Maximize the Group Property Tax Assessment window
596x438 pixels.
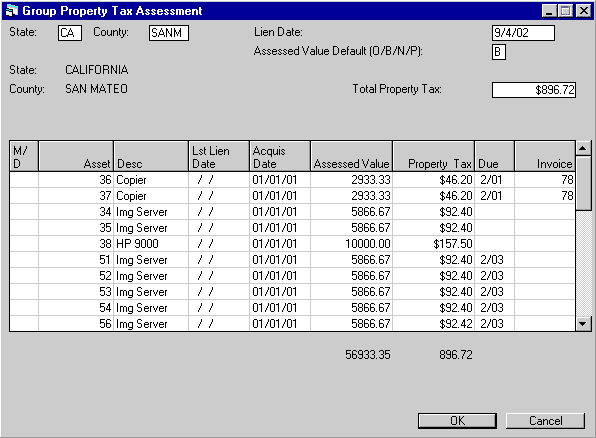pyautogui.click(x=565, y=11)
